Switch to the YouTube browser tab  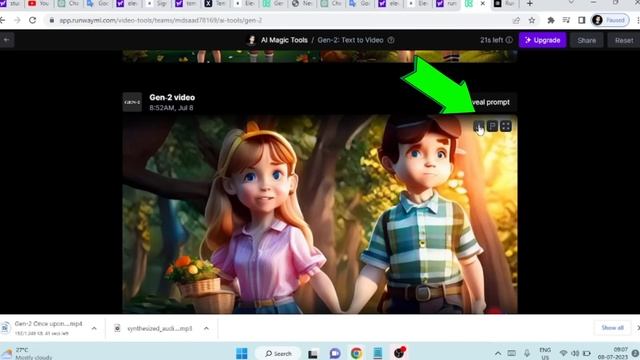point(38,4)
